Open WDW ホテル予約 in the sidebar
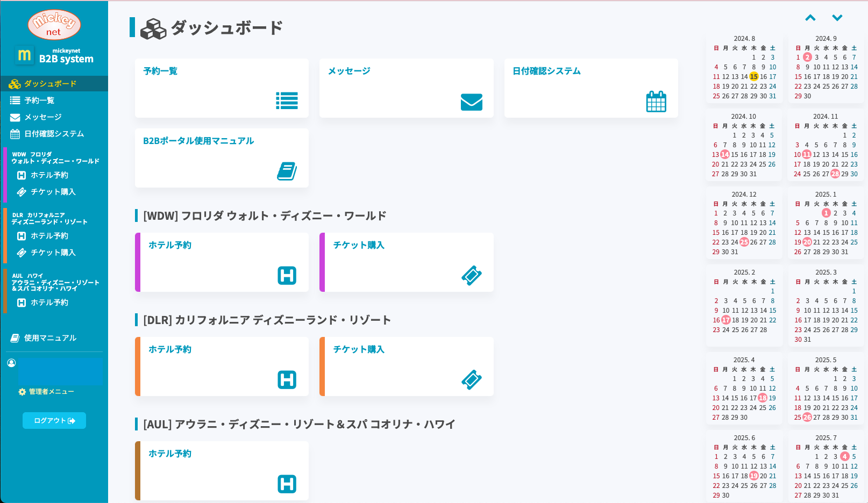This screenshot has width=868, height=503. (49, 175)
